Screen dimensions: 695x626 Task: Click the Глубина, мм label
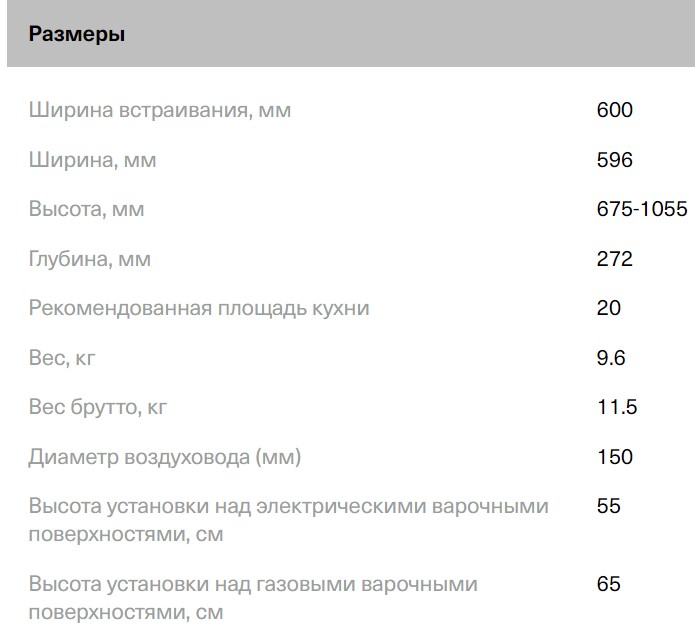[90, 259]
